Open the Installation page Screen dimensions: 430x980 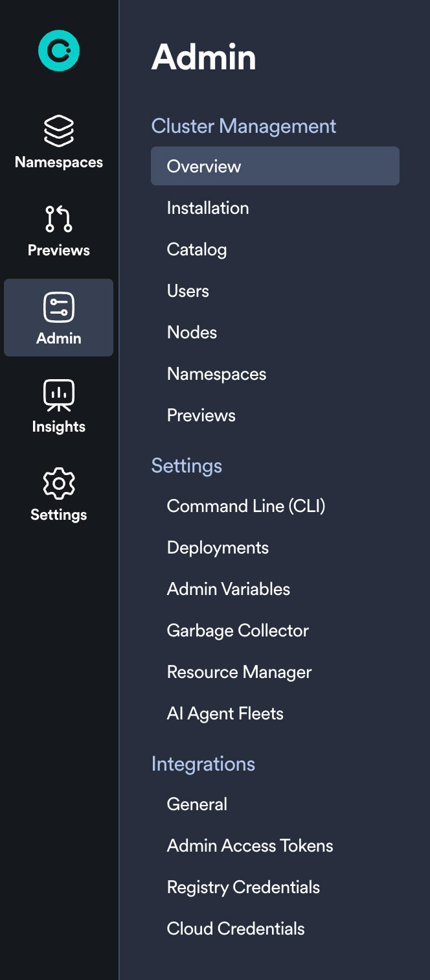tap(208, 207)
